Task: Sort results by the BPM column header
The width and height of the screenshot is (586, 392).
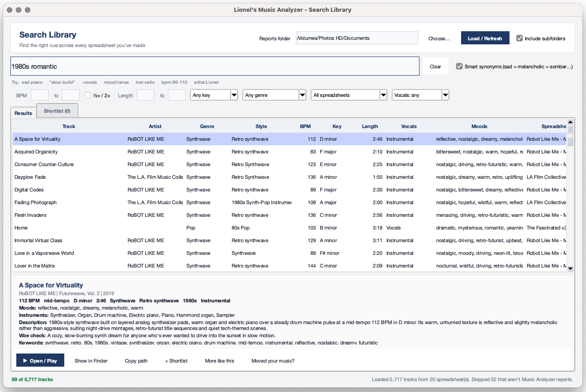Action: [x=305, y=126]
